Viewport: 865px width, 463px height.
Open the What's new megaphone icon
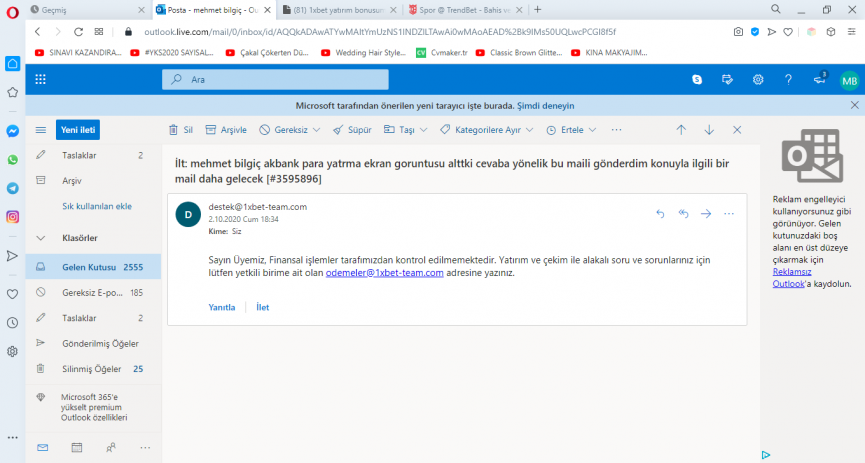[x=820, y=79]
